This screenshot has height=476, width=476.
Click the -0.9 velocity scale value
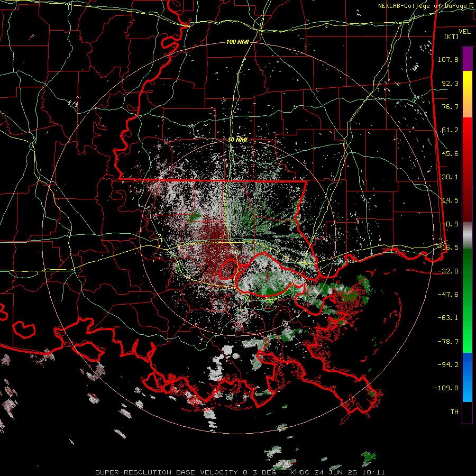(x=450, y=224)
